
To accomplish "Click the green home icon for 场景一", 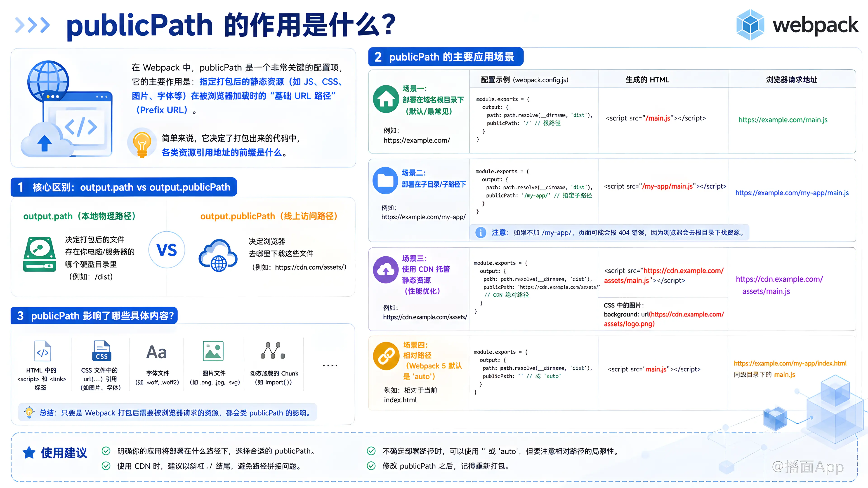I will 386,99.
